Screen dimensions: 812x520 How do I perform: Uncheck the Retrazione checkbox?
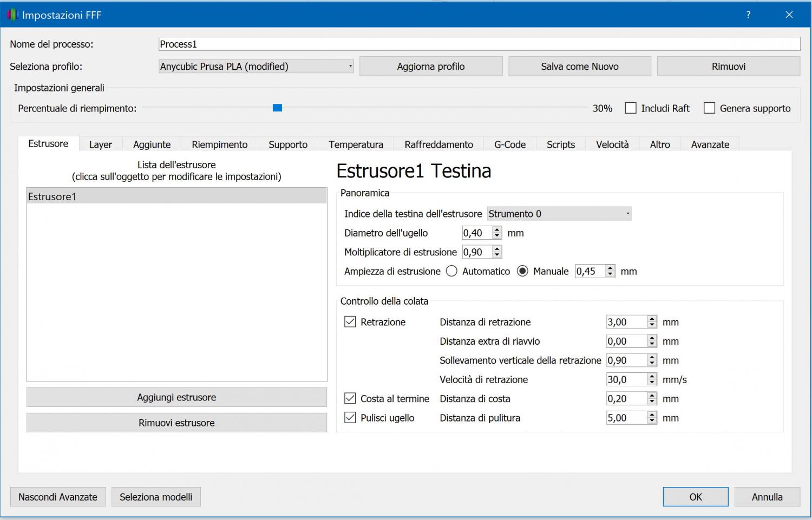(x=350, y=322)
